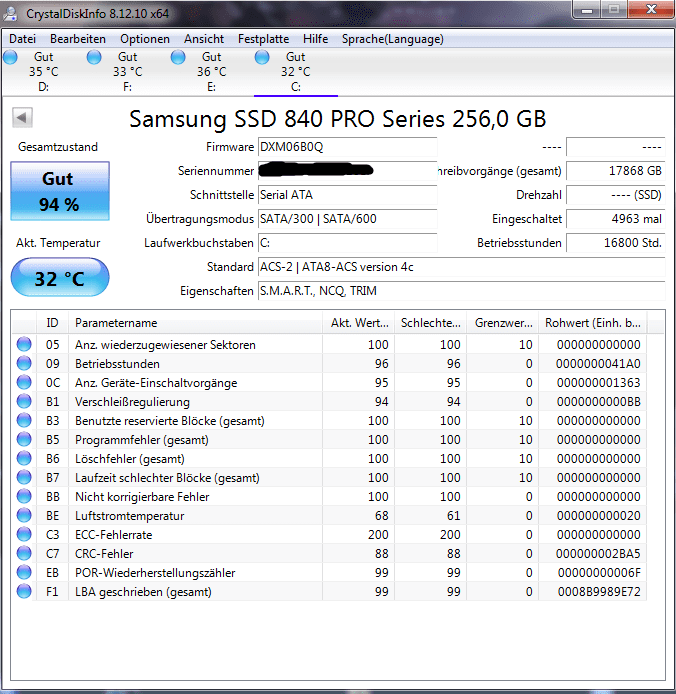Click status icon of row C7 CRC-Fehler
The width and height of the screenshot is (676, 694).
(24, 554)
